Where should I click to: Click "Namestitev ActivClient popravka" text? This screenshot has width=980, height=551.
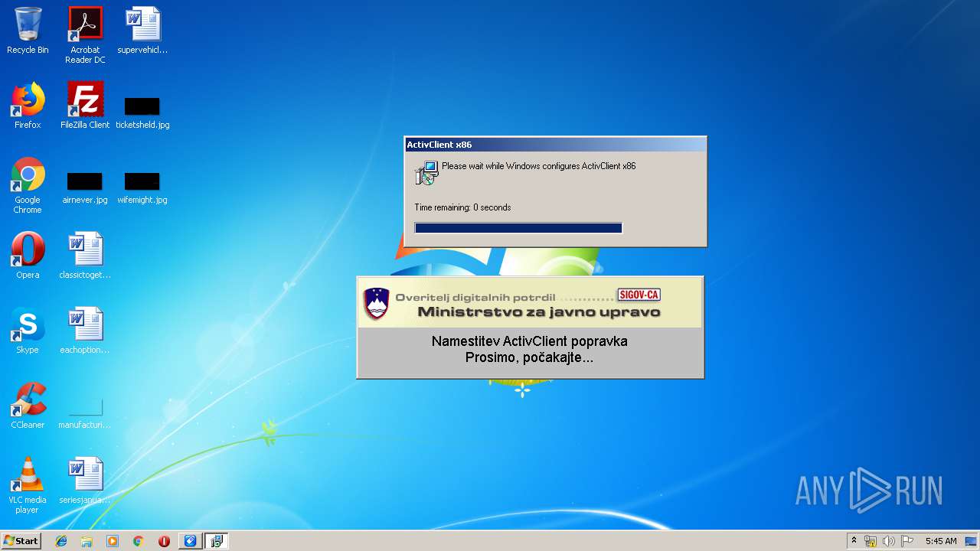[530, 341]
